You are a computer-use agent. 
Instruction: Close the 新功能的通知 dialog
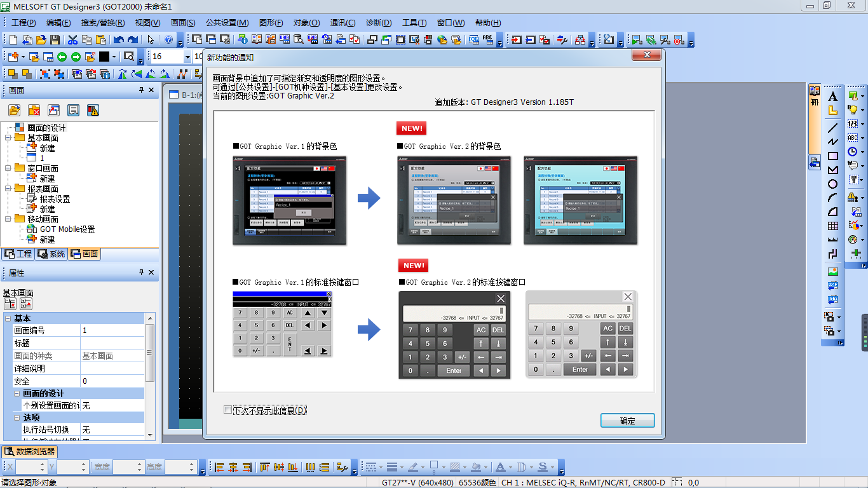pos(648,56)
